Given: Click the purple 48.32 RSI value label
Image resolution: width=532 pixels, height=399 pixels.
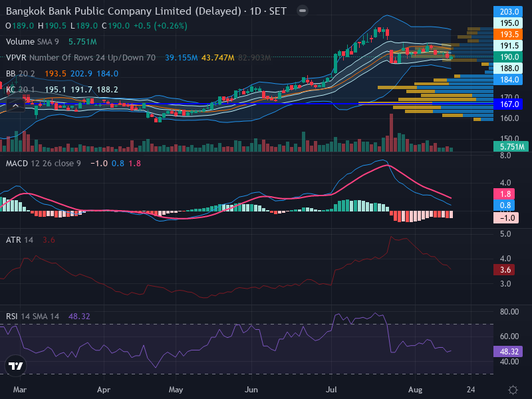Looking at the screenshot, I should [x=508, y=352].
